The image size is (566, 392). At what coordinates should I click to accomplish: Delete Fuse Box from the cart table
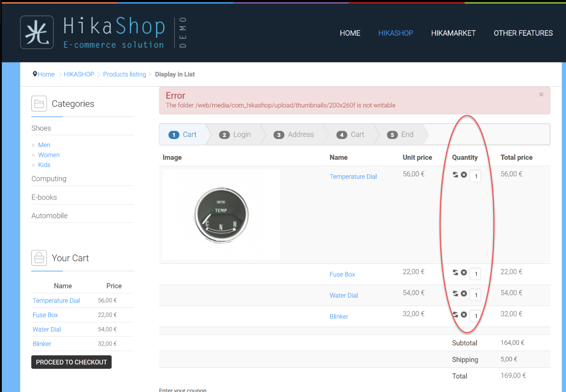464,272
